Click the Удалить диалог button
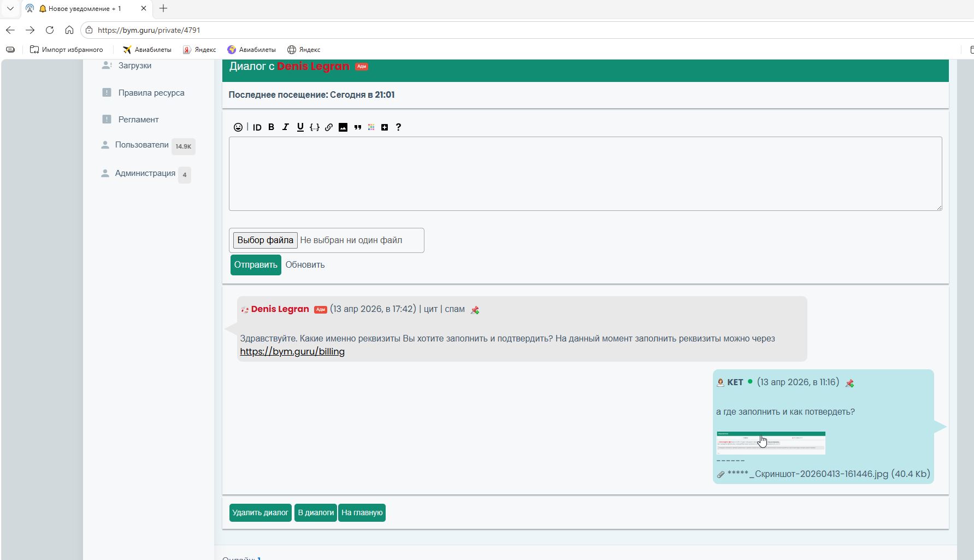This screenshot has width=974, height=560. pyautogui.click(x=260, y=513)
